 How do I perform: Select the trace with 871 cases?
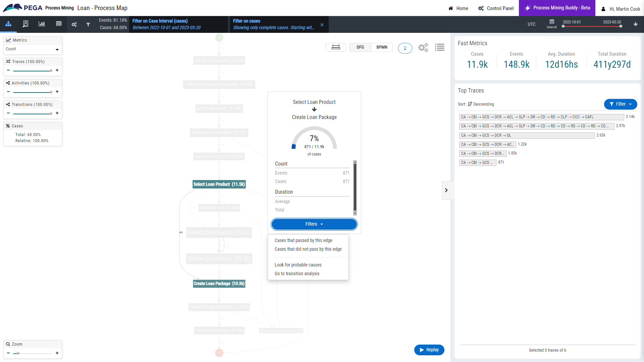pos(478,163)
